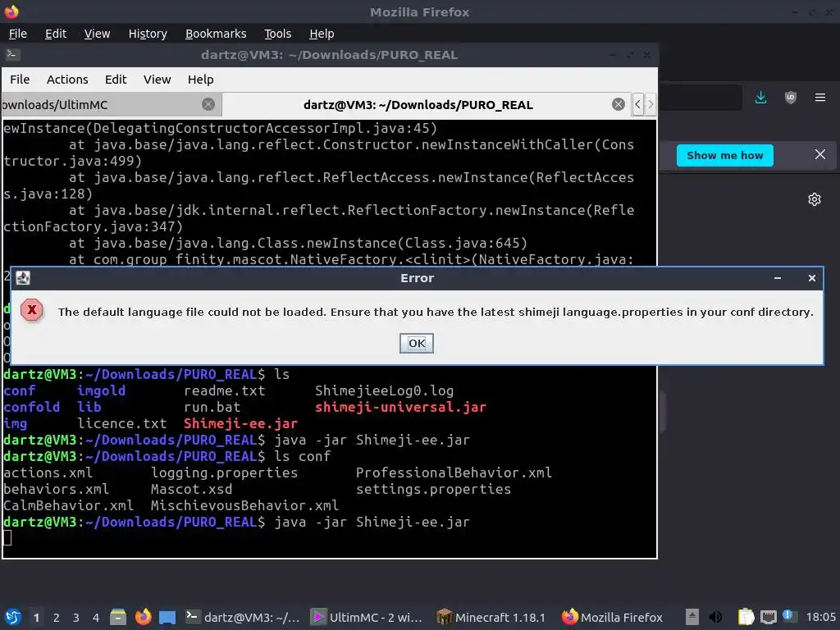The height and width of the screenshot is (630, 840).
Task: Open terminal File menu
Action: click(x=20, y=80)
